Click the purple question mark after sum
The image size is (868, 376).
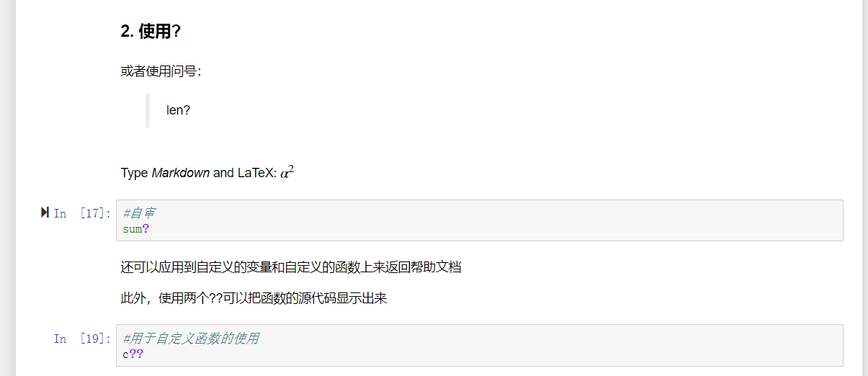point(146,229)
